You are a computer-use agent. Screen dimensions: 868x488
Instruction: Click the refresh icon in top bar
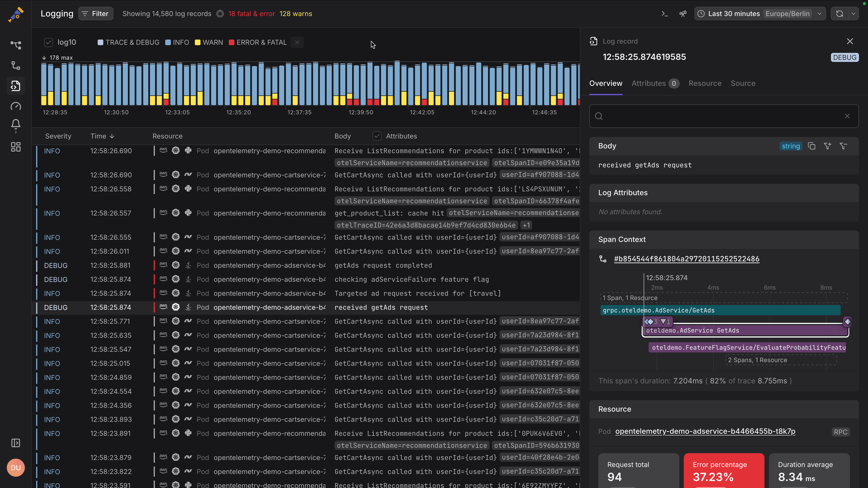[x=839, y=14]
